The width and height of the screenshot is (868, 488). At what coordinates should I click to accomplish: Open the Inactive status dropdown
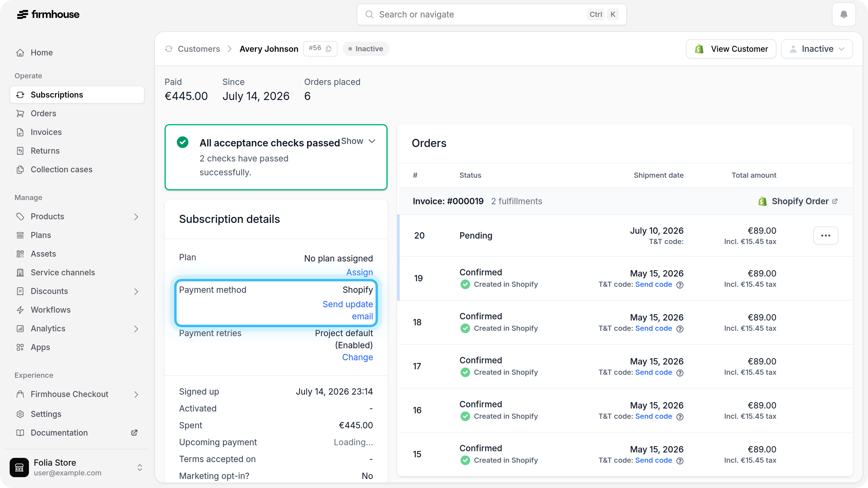(x=817, y=49)
